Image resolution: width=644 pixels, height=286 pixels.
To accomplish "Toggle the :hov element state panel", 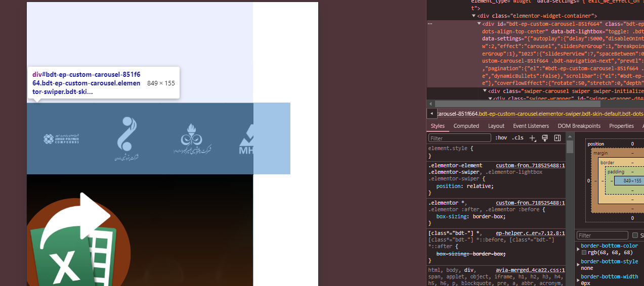I will click(501, 138).
